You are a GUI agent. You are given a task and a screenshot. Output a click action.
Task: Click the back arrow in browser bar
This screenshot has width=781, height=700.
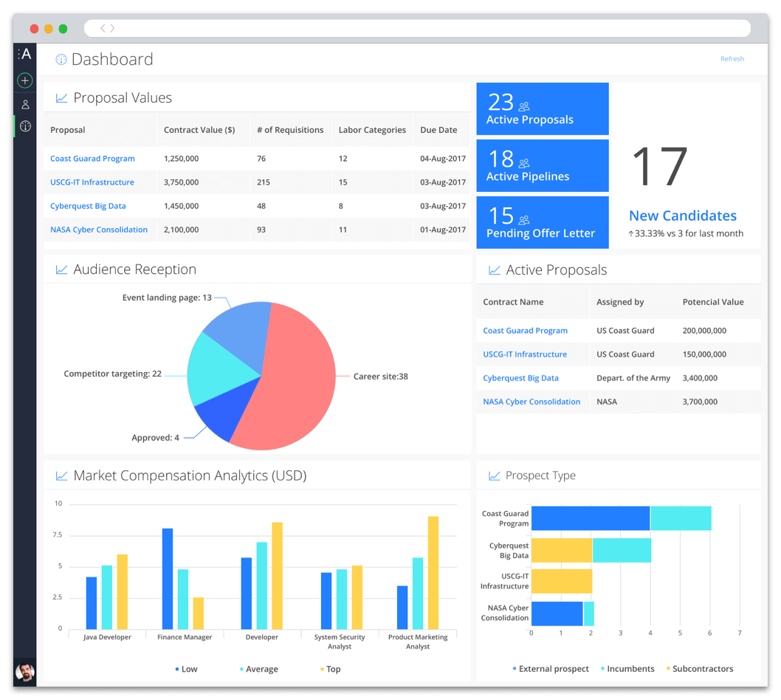103,28
